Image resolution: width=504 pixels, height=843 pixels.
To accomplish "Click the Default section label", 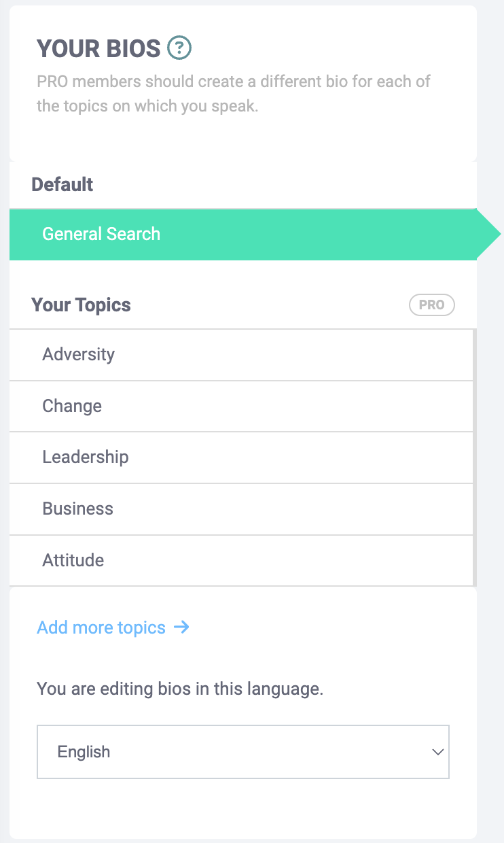I will [62, 185].
